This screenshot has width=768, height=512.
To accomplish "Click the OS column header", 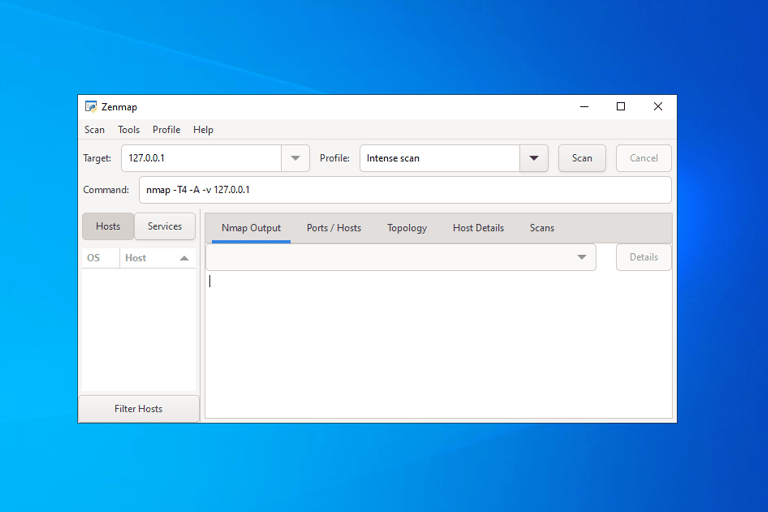I will 100,258.
